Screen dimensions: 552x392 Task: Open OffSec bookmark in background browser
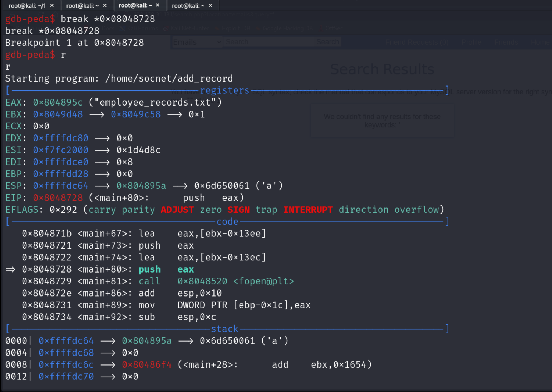coord(331,28)
